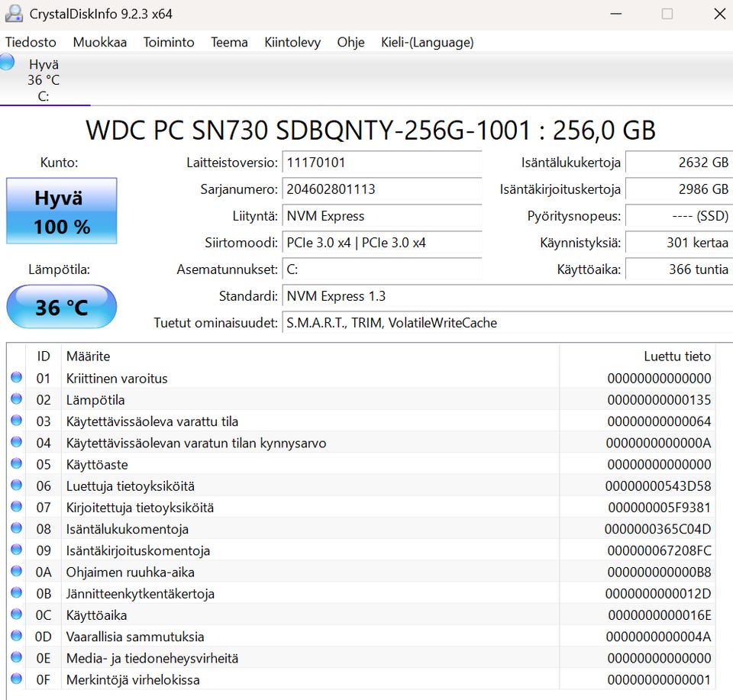
Task: Open the Toiminto menu
Action: point(169,42)
